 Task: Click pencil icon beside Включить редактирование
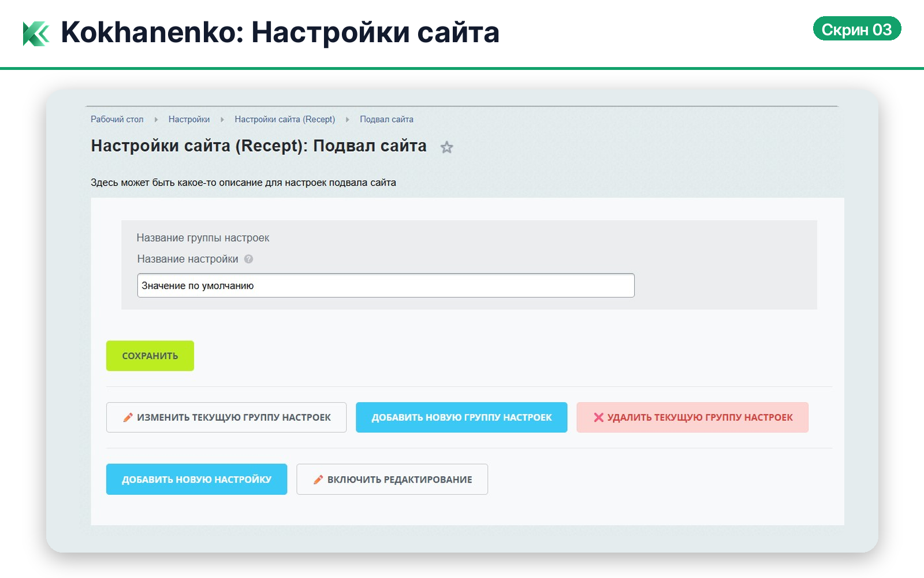coord(318,479)
